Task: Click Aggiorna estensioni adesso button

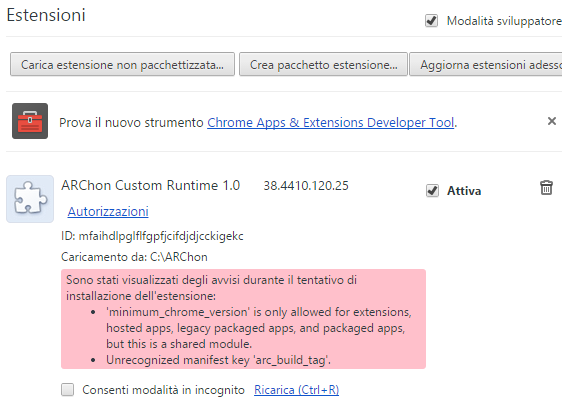Action: (x=486, y=65)
